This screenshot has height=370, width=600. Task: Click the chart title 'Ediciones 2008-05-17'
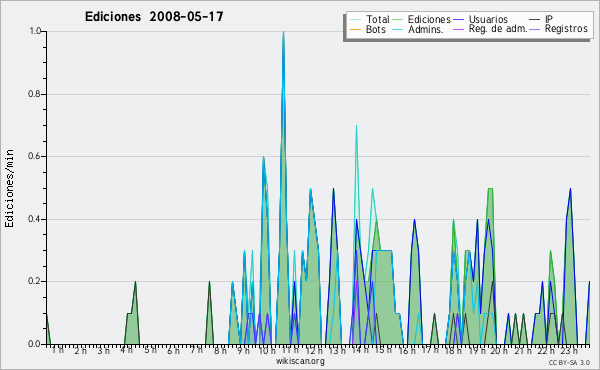(x=154, y=17)
